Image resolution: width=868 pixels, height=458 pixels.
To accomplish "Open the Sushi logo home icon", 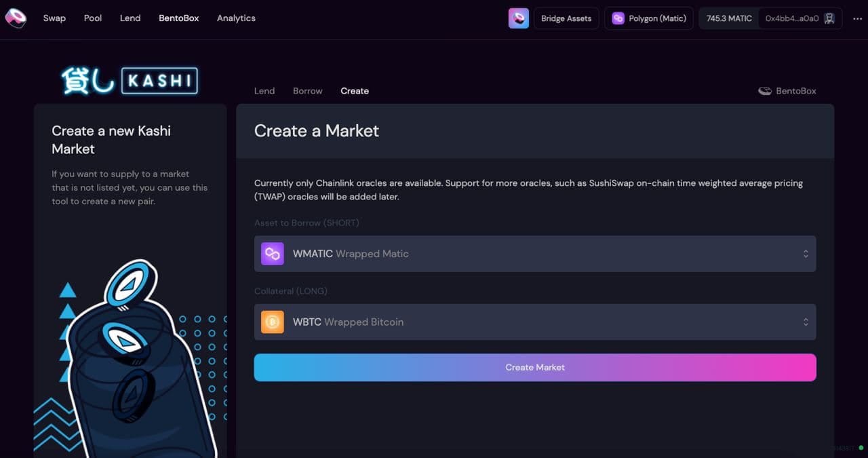I will coord(16,18).
